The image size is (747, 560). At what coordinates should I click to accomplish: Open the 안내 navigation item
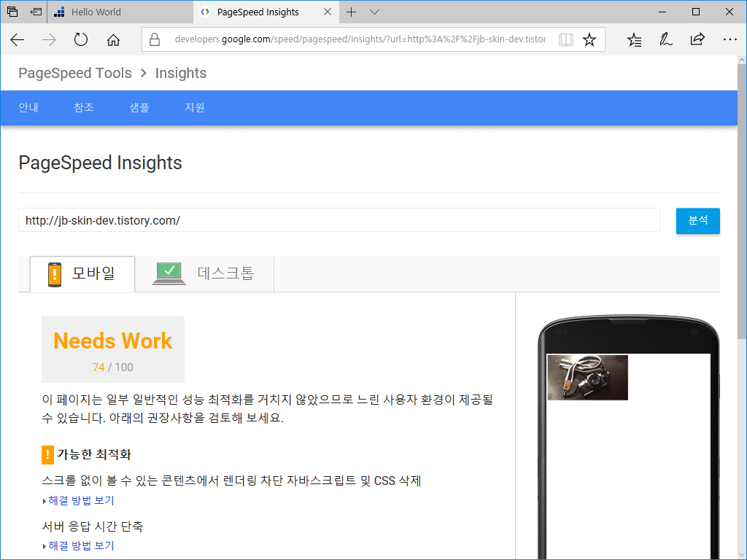point(28,108)
